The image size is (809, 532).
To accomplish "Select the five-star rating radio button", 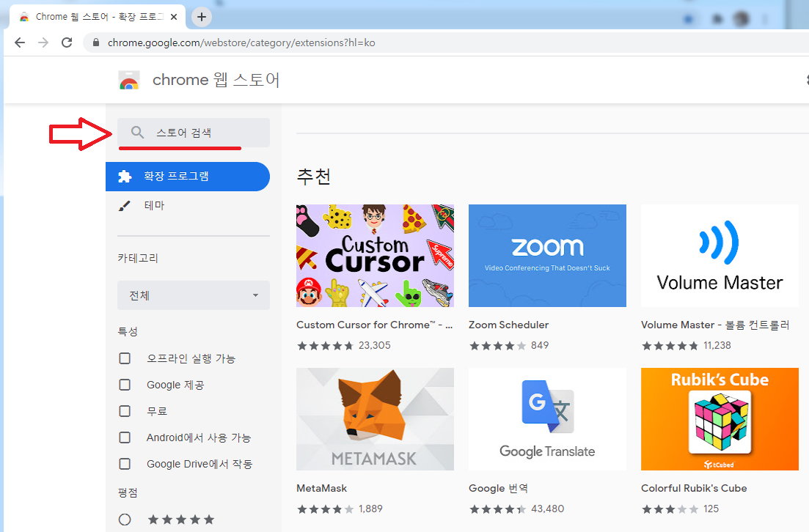I will [125, 519].
